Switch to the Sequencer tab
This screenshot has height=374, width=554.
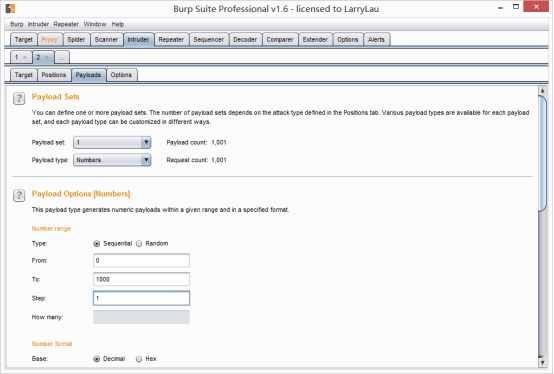point(209,40)
